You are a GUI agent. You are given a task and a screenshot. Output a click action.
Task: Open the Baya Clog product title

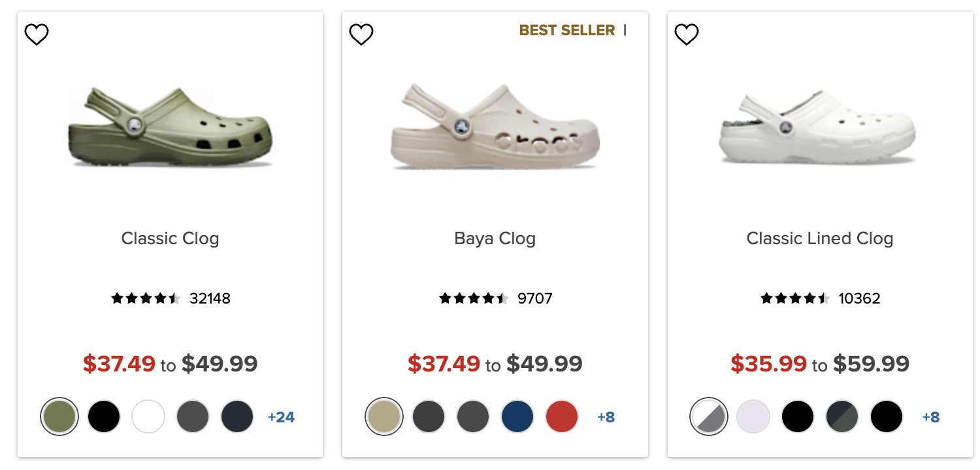click(495, 238)
